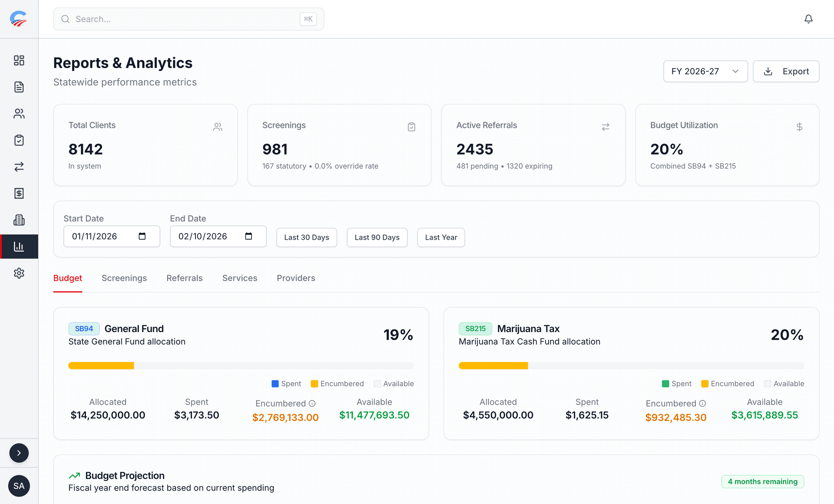The image size is (834, 504).
Task: Click the SB215 badge
Action: [475, 329]
